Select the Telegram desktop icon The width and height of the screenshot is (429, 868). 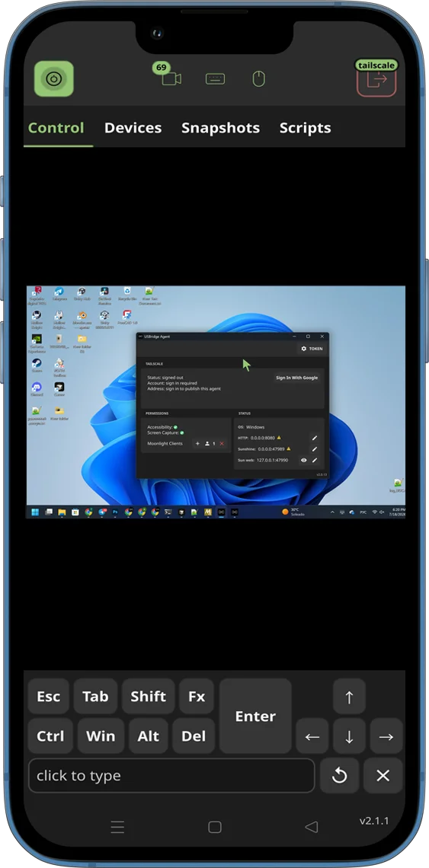coord(59,293)
